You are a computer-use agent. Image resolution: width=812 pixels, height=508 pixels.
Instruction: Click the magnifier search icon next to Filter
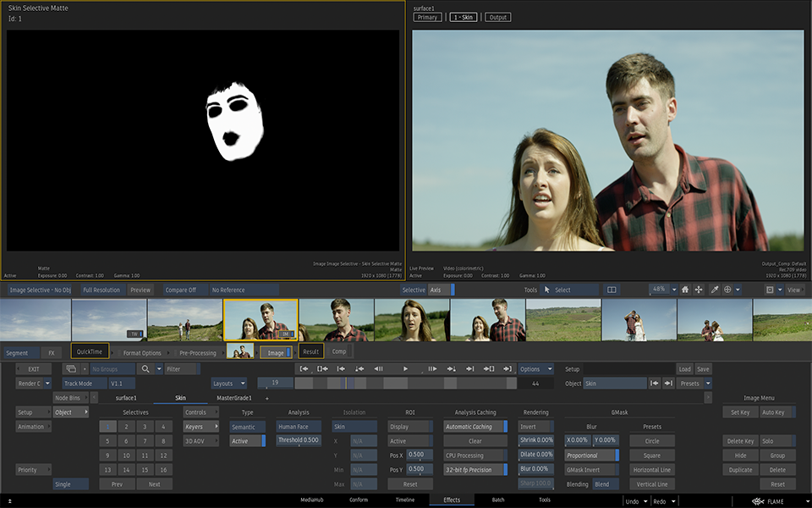coord(146,369)
